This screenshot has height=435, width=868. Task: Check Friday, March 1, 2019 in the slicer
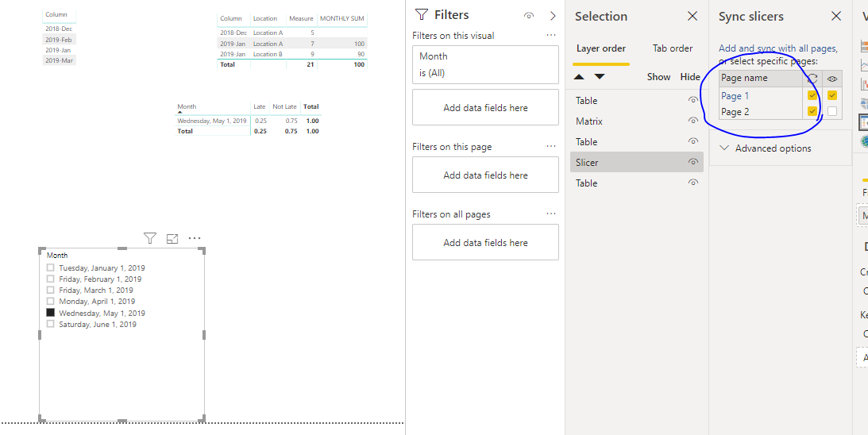50,290
